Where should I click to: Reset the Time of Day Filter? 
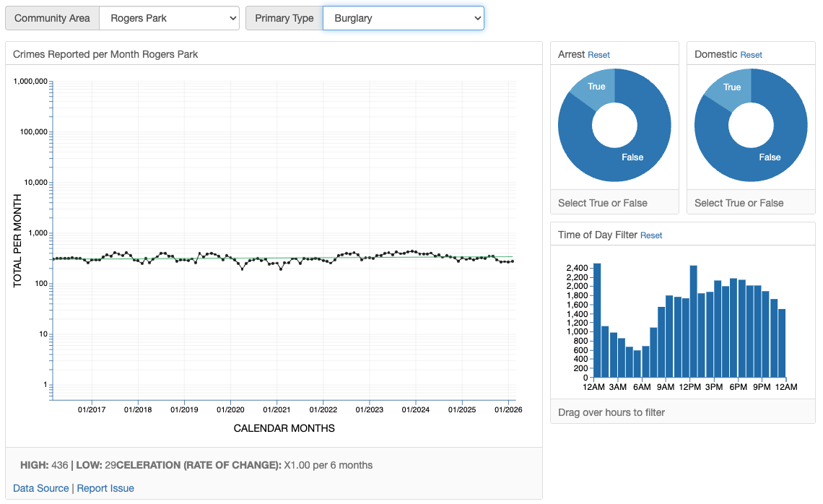(x=651, y=235)
